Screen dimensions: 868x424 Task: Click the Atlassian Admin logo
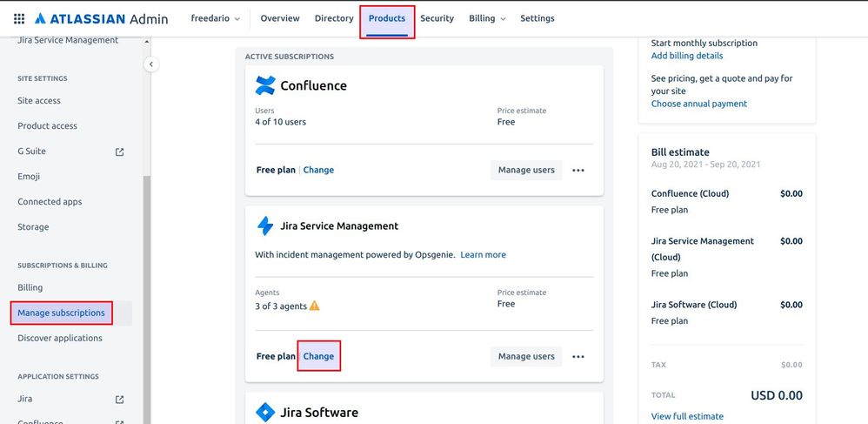tap(101, 19)
